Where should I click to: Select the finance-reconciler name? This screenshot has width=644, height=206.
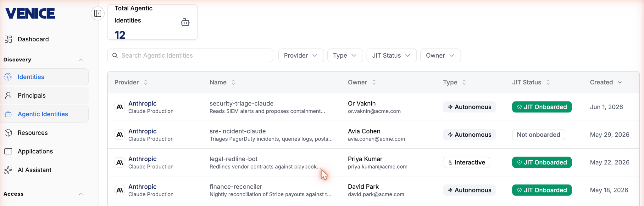(x=236, y=186)
